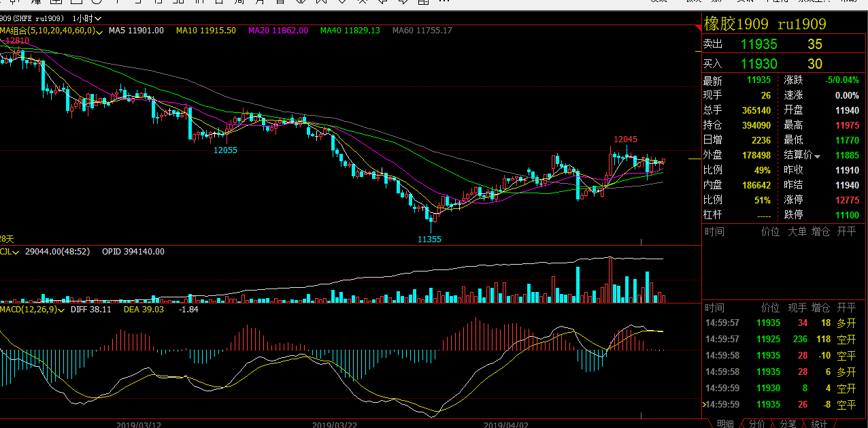Open the 分笔 tab
This screenshot has width=868, height=428.
(x=788, y=423)
